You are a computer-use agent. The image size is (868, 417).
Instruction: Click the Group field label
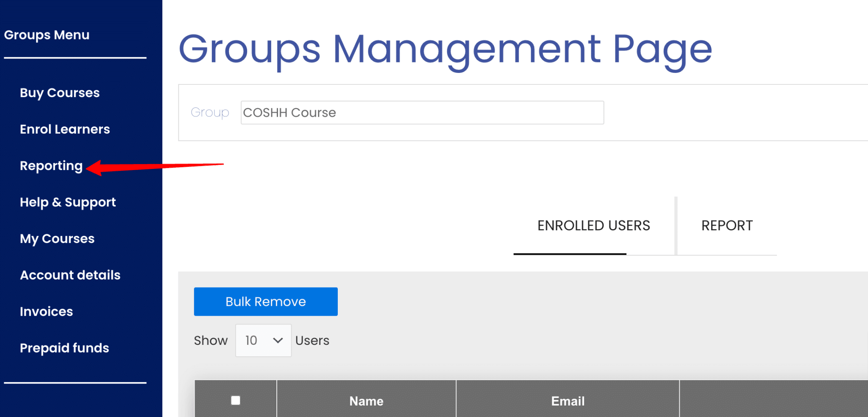click(x=210, y=112)
